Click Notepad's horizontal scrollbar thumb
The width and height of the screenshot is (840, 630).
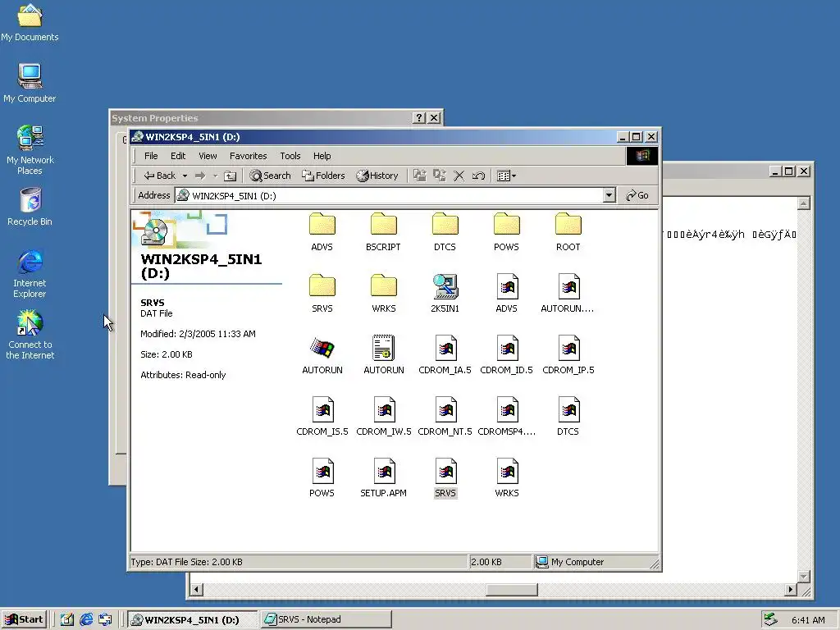click(x=512, y=590)
